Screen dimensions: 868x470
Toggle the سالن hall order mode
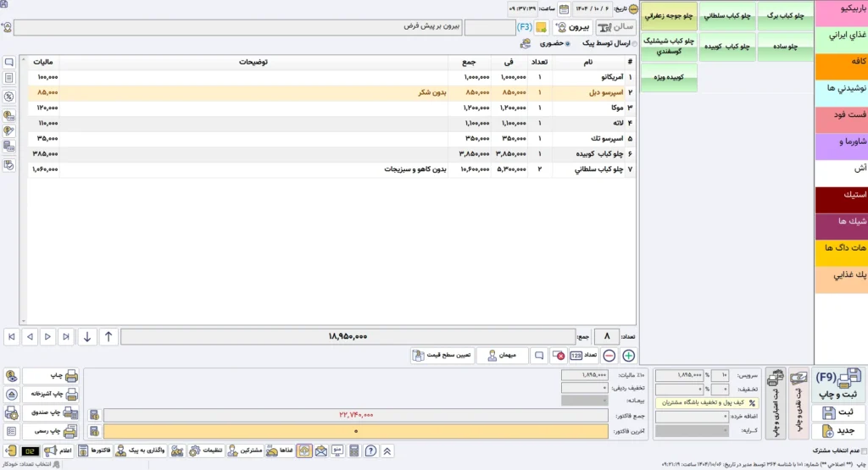click(615, 27)
